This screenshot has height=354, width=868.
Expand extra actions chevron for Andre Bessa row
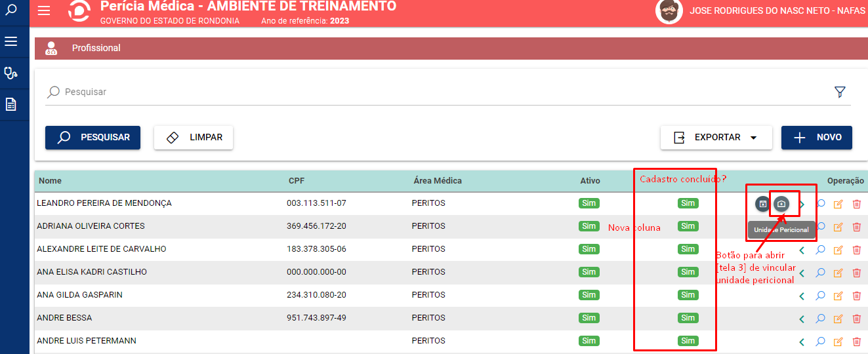[802, 319]
